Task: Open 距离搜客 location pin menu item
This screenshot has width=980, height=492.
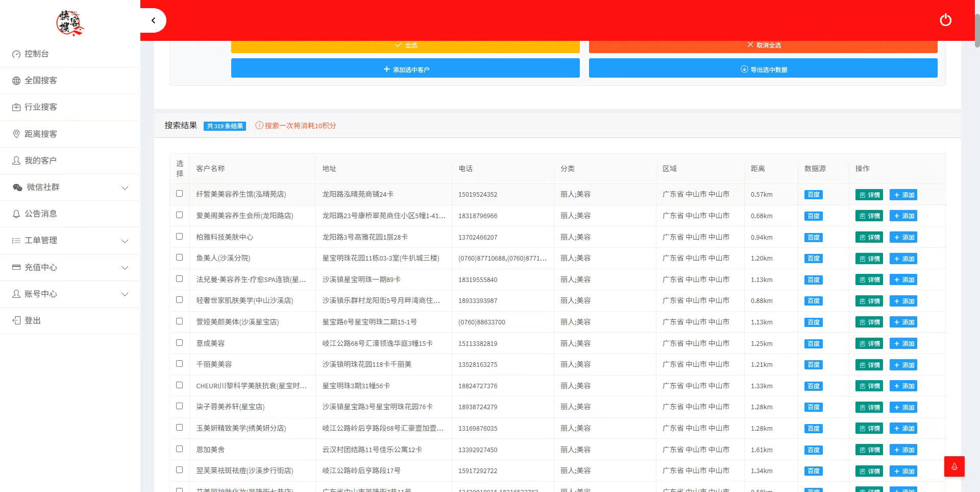Action: click(41, 134)
